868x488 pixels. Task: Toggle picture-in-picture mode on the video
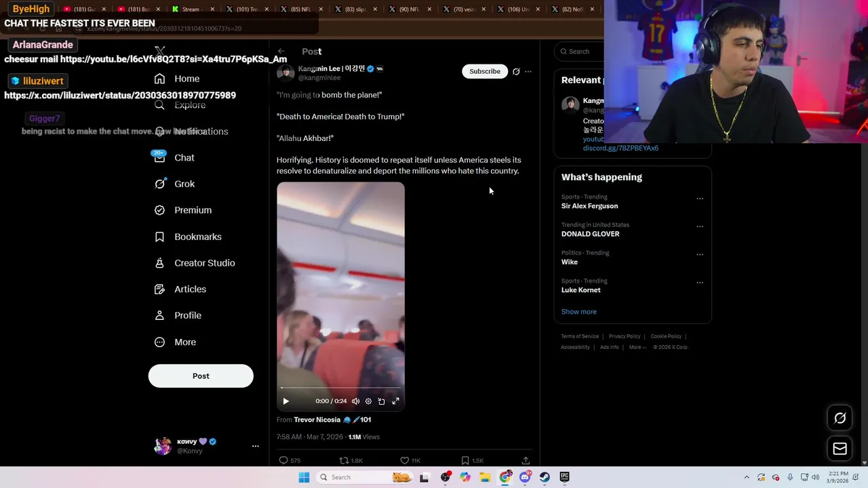[x=381, y=401]
